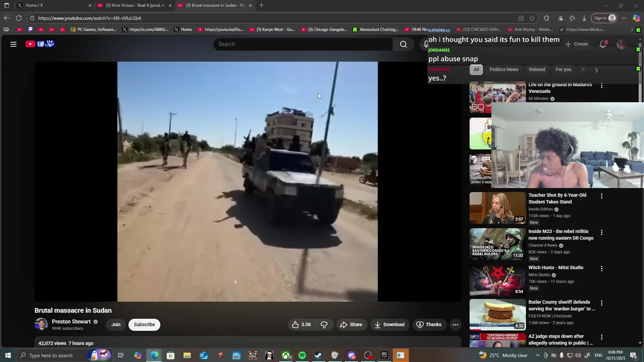Open menu for Butler County sheriff video
This screenshot has height=362, width=644.
click(601, 303)
